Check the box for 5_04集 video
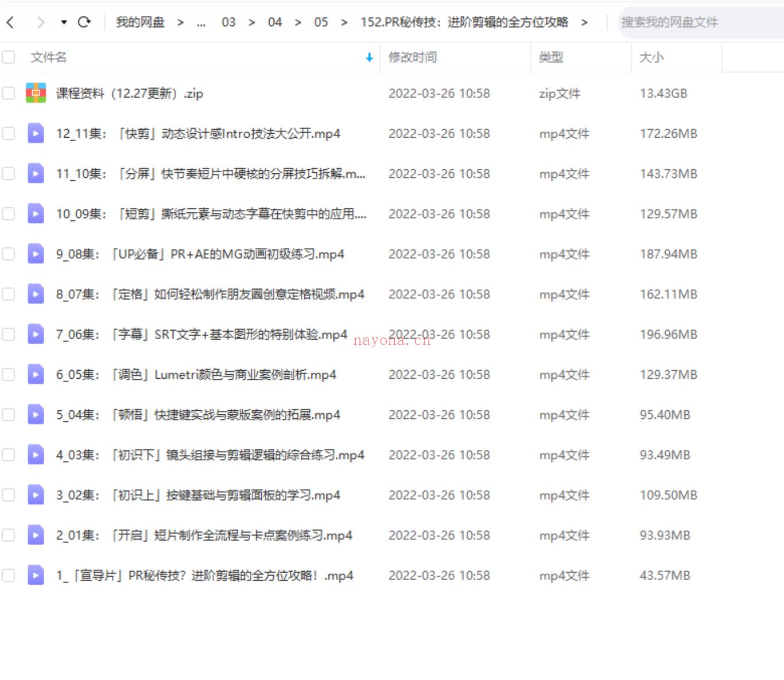 coord(8,414)
